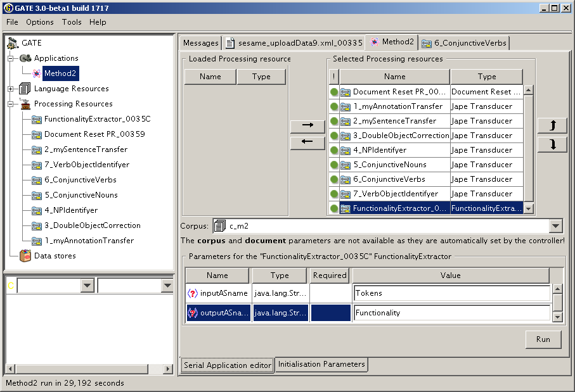Remove resource with left arrow button
The image size is (575, 392).
pyautogui.click(x=307, y=142)
